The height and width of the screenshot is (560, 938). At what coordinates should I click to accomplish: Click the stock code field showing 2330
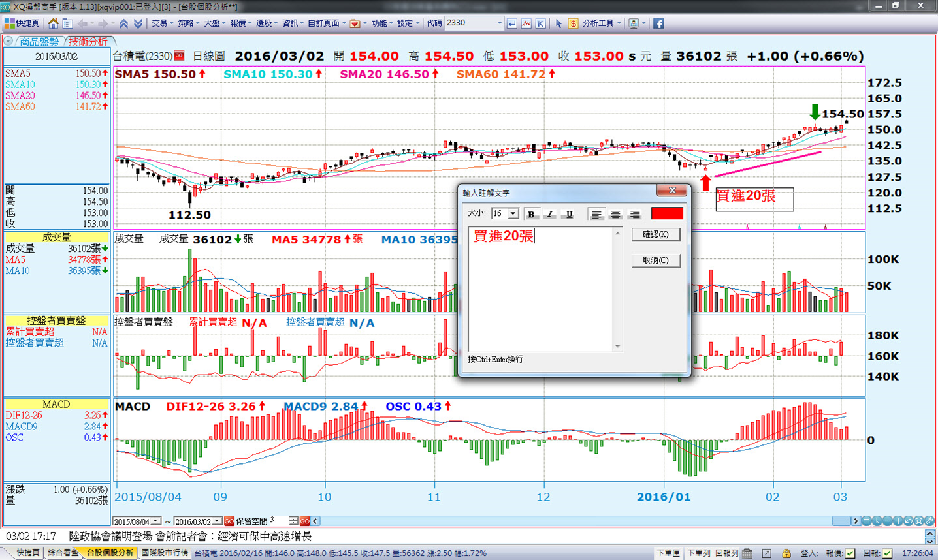tap(470, 23)
